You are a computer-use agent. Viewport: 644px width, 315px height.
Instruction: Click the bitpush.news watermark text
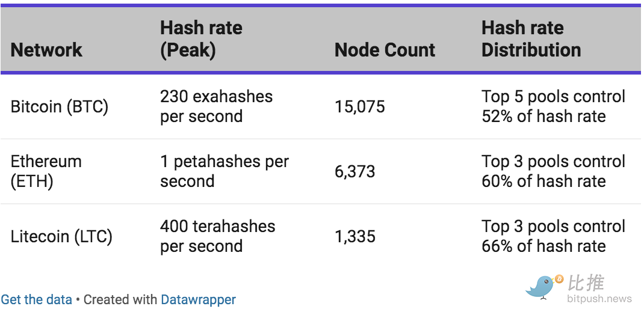[599, 298]
